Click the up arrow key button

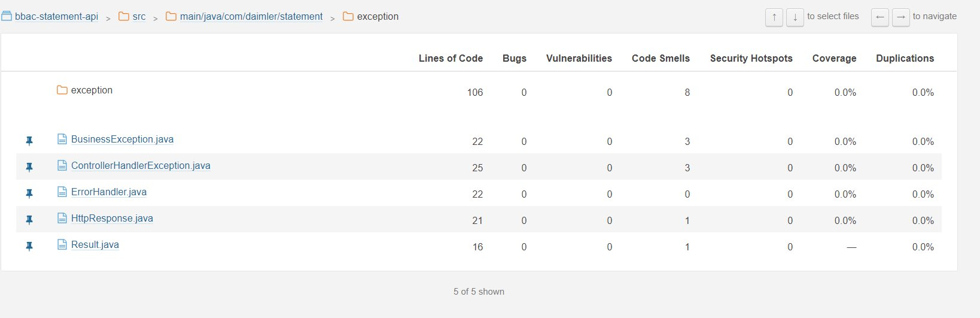774,17
